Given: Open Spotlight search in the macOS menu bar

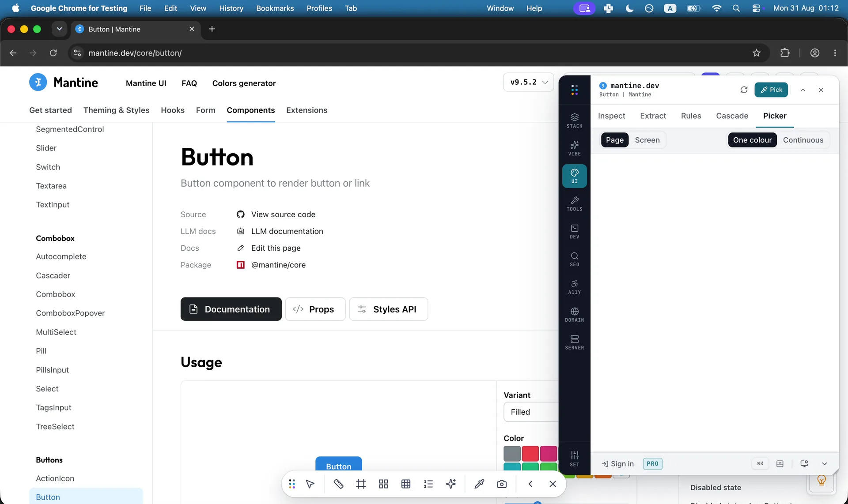Looking at the screenshot, I should (736, 8).
